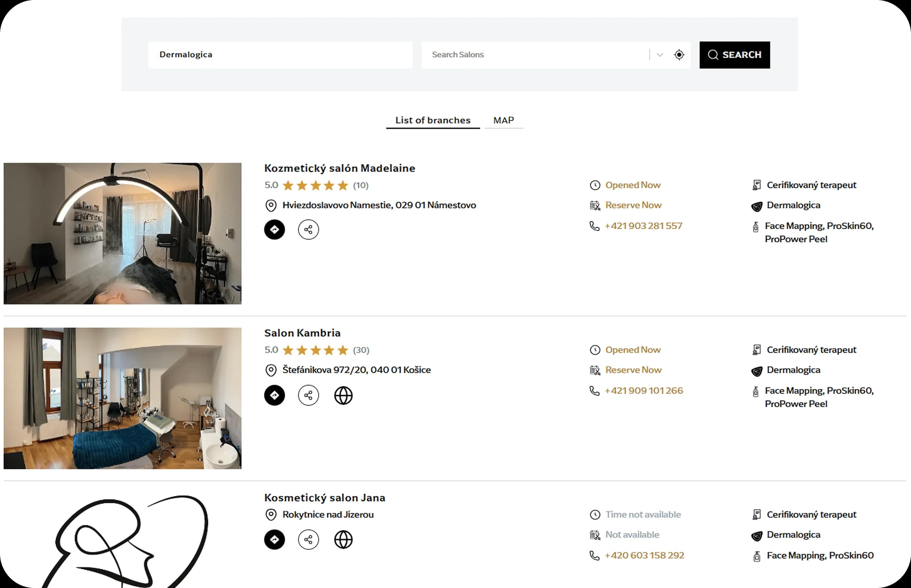Select the phone icon next to +421 903 281 557
Viewport: 911px width, 588px height.
(594, 226)
